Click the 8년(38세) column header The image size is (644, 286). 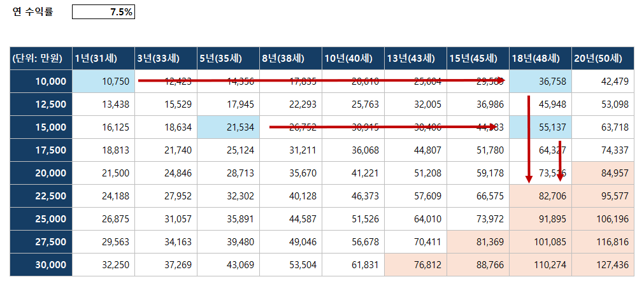(x=290, y=59)
